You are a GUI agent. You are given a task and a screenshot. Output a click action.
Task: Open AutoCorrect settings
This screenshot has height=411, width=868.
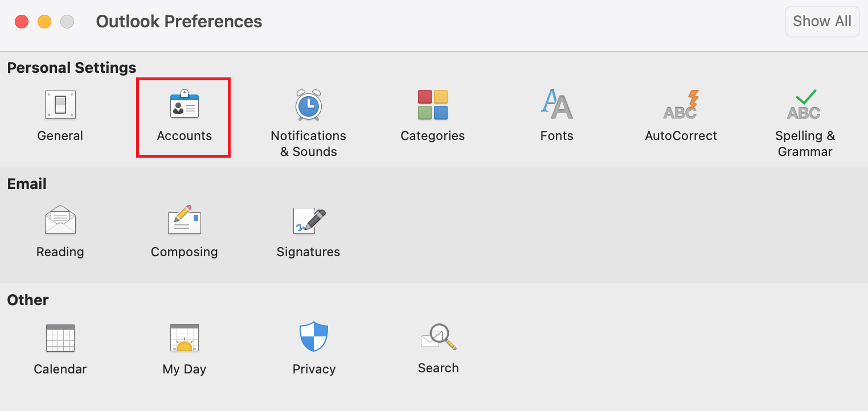click(x=681, y=106)
